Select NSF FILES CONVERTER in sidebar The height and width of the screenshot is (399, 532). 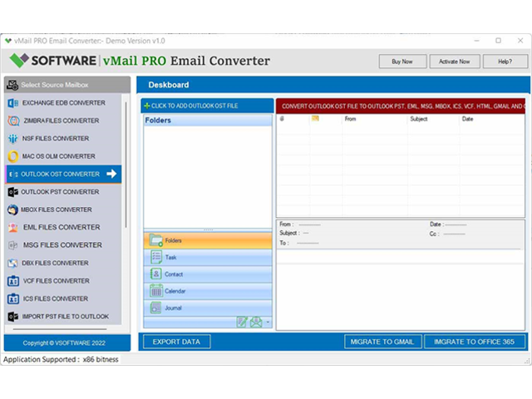[63, 139]
